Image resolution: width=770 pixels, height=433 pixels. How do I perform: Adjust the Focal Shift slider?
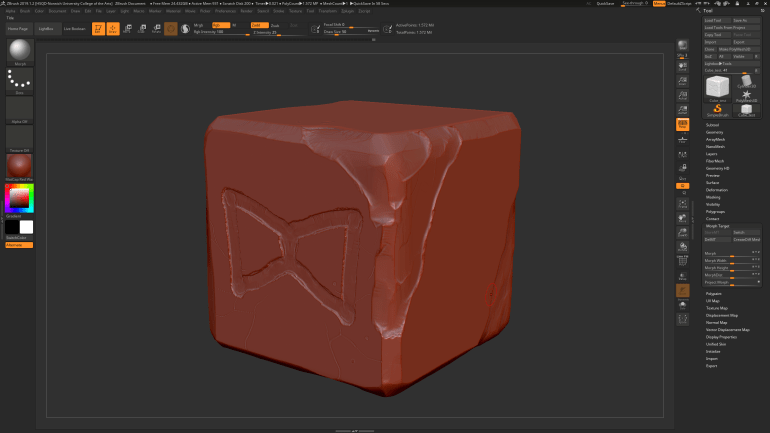coord(352,25)
